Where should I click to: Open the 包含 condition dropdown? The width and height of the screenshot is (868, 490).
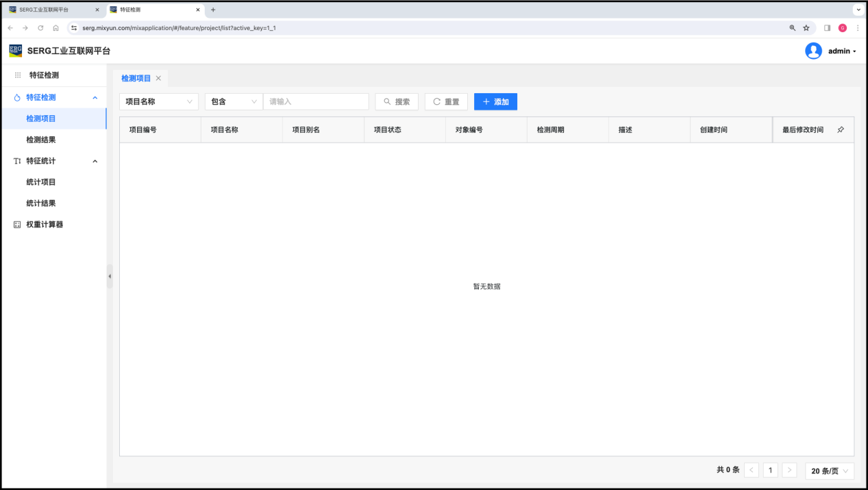234,101
